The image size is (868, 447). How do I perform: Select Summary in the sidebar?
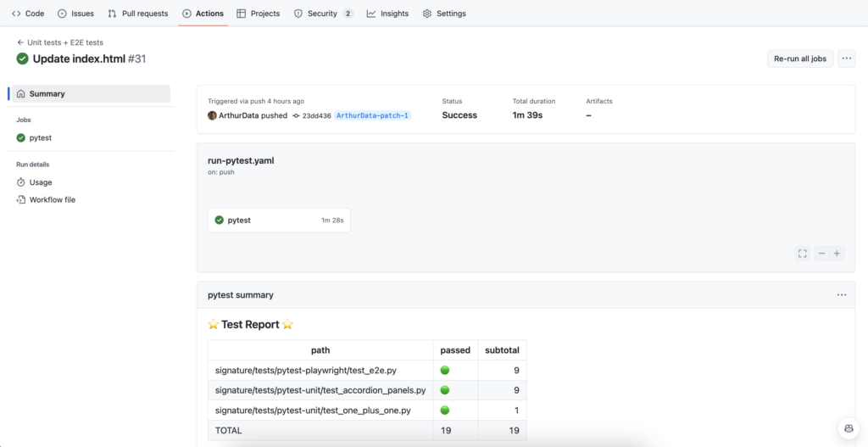pyautogui.click(x=92, y=93)
